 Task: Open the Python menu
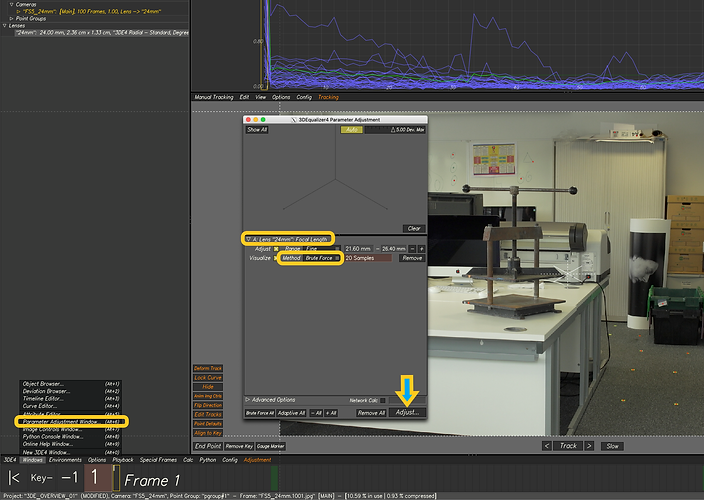click(207, 460)
